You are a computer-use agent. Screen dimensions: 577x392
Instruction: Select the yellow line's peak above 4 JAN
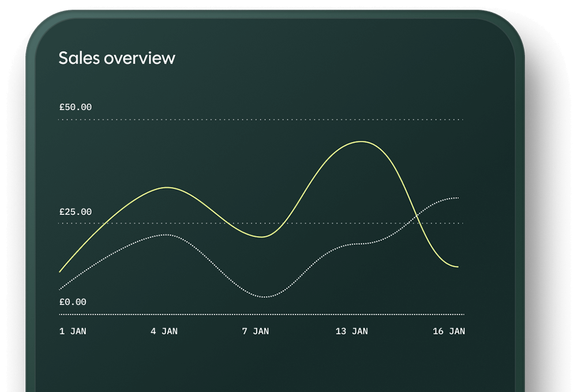pyautogui.click(x=167, y=187)
